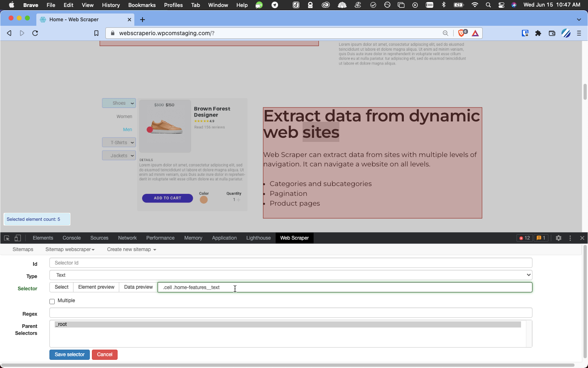The height and width of the screenshot is (368, 588).
Task: Click the Selector Id input field
Action: [291, 263]
